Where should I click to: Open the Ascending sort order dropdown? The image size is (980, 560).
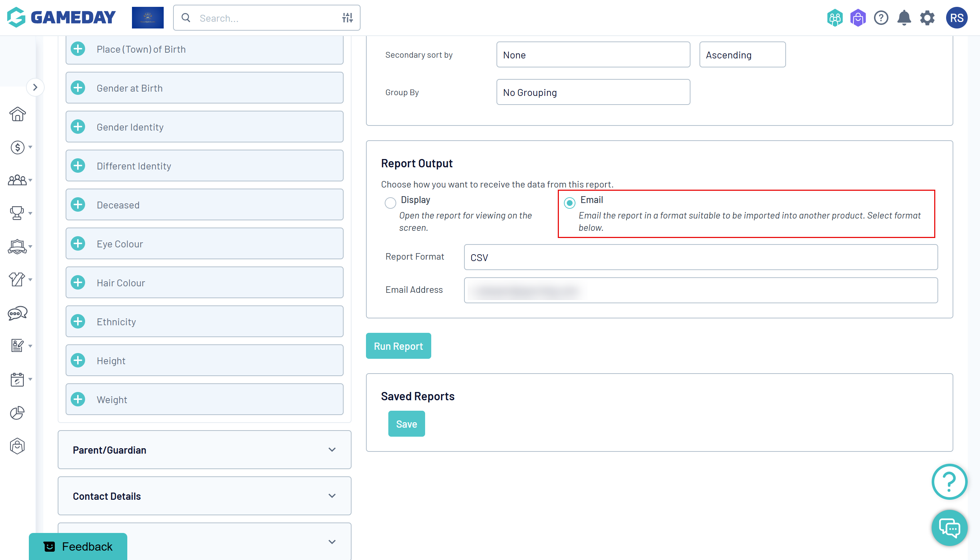click(x=742, y=55)
